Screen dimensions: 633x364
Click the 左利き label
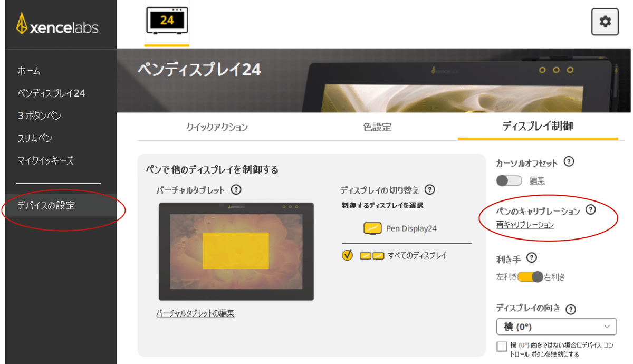pyautogui.click(x=506, y=277)
